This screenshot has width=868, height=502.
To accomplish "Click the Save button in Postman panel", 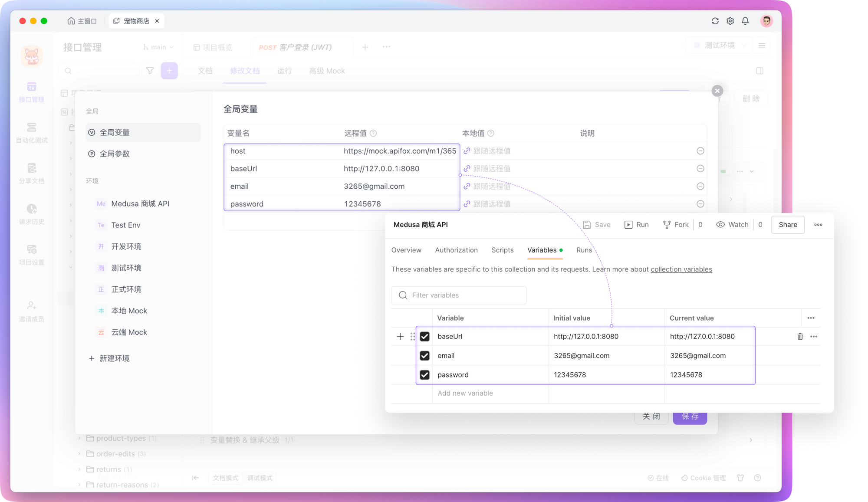I will [x=598, y=224].
